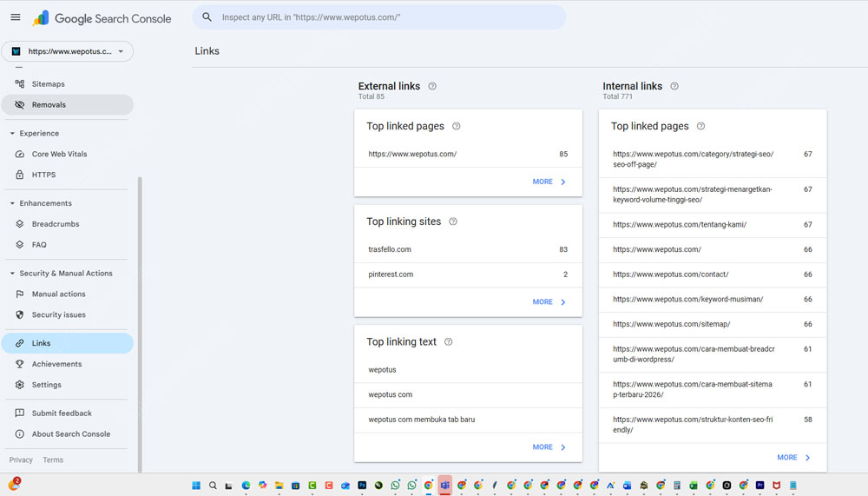The height and width of the screenshot is (496, 868).
Task: Click MORE under internal Top linked pages
Action: [793, 457]
